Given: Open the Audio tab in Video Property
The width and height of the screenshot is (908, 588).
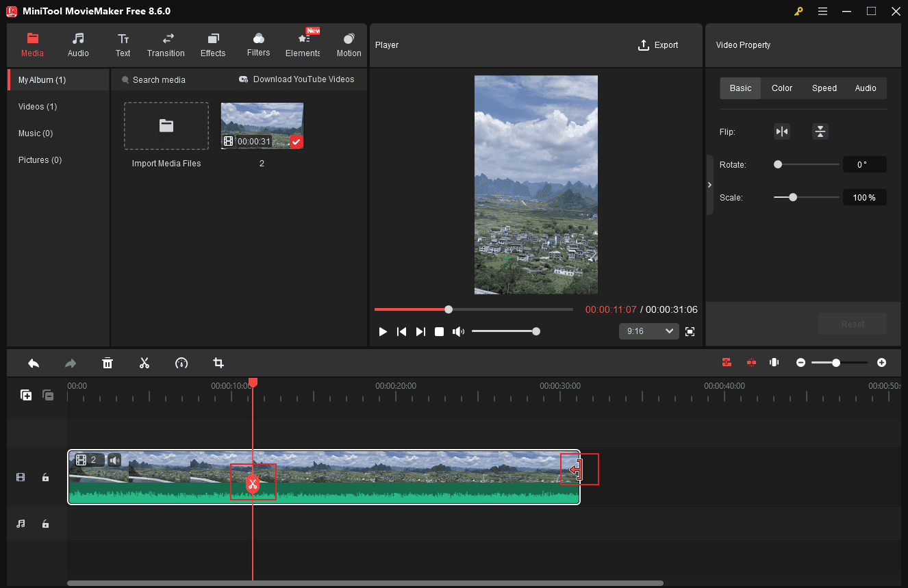Looking at the screenshot, I should 866,88.
